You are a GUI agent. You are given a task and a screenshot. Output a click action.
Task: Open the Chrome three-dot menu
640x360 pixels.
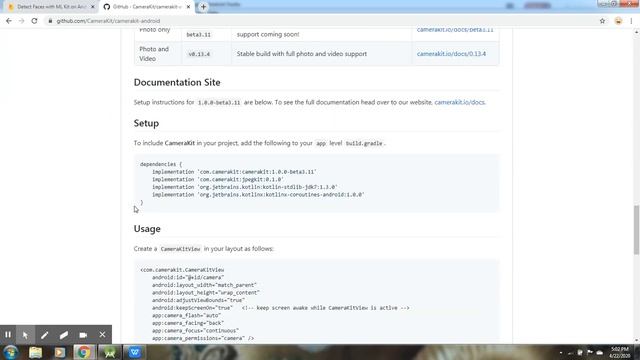point(631,21)
